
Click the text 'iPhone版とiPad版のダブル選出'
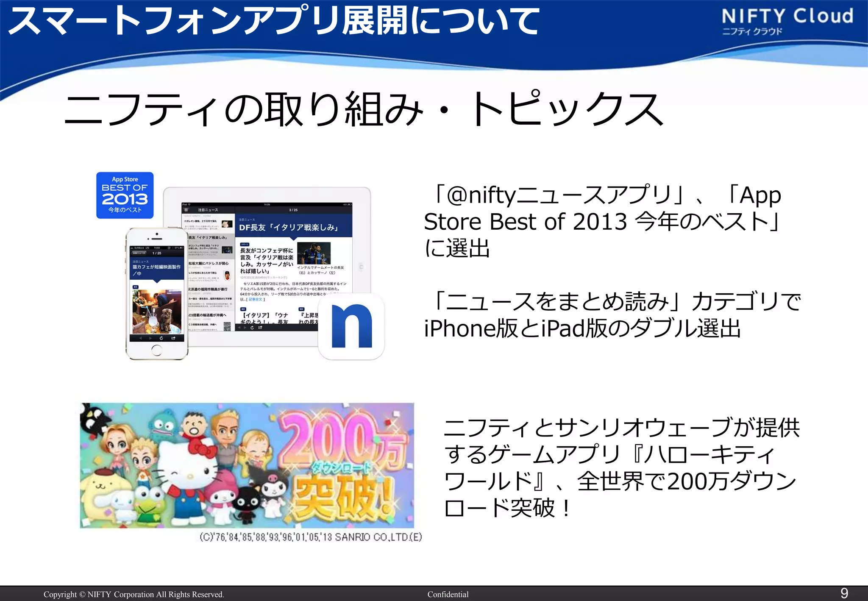[582, 328]
